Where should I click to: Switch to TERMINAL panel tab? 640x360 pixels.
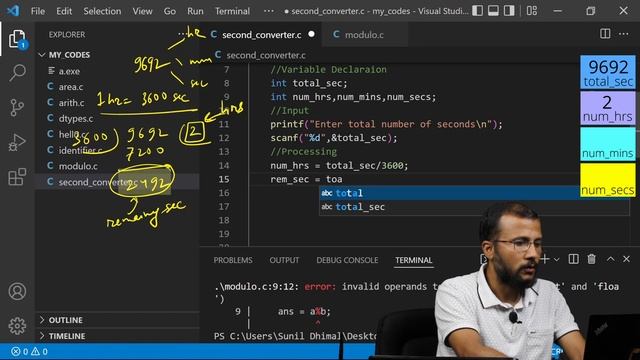[413, 260]
